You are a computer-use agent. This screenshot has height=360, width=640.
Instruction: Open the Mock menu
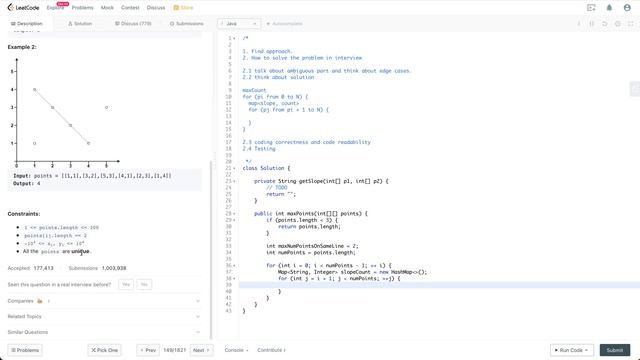107,8
